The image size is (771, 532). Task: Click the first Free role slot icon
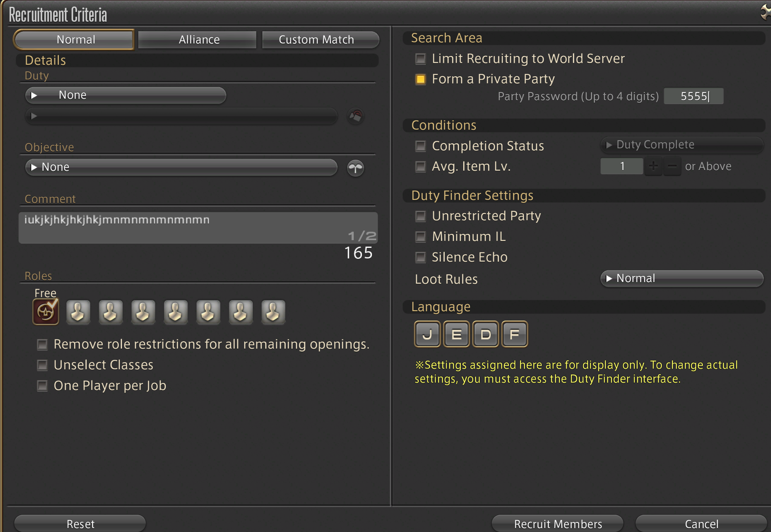pos(46,312)
